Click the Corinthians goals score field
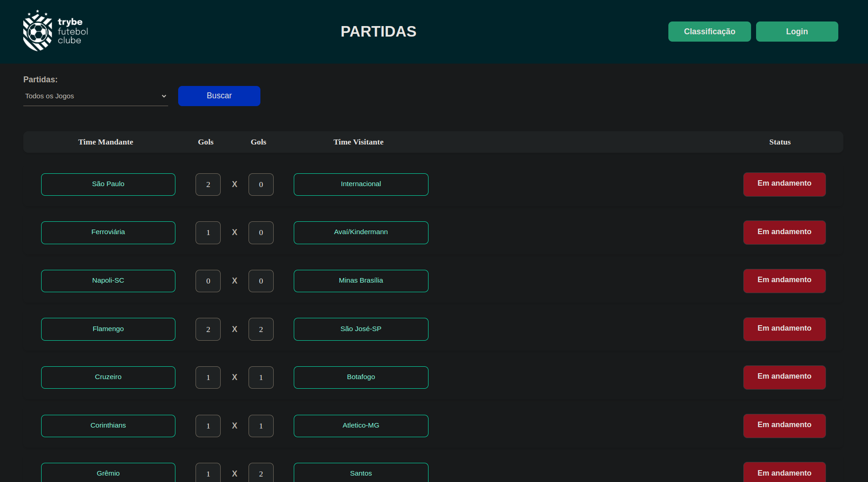Viewport: 868px width, 482px height. click(208, 426)
